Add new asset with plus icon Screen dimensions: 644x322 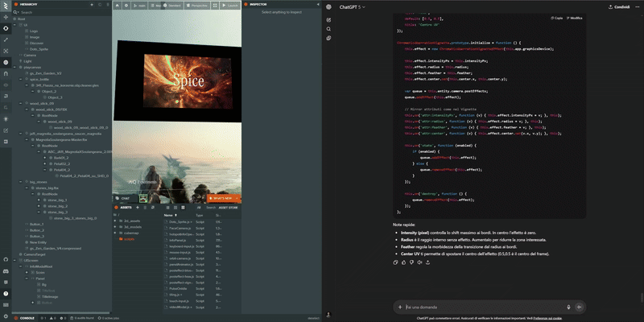137,208
